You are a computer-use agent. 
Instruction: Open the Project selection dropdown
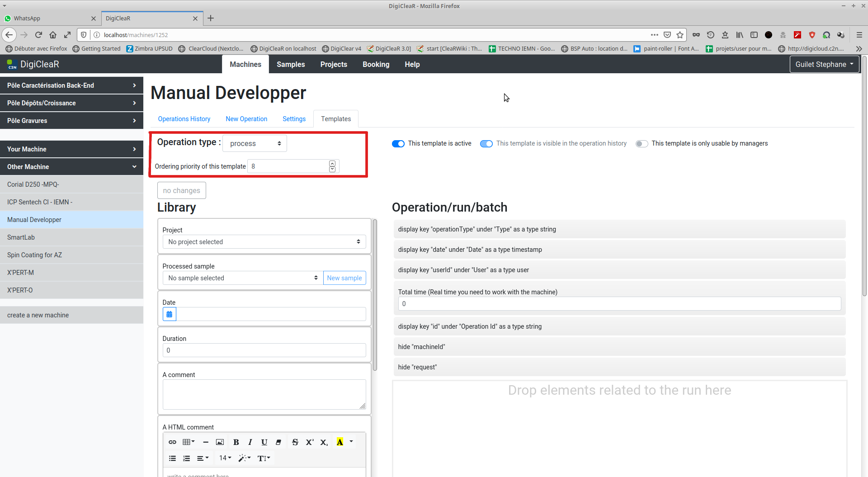tap(264, 242)
